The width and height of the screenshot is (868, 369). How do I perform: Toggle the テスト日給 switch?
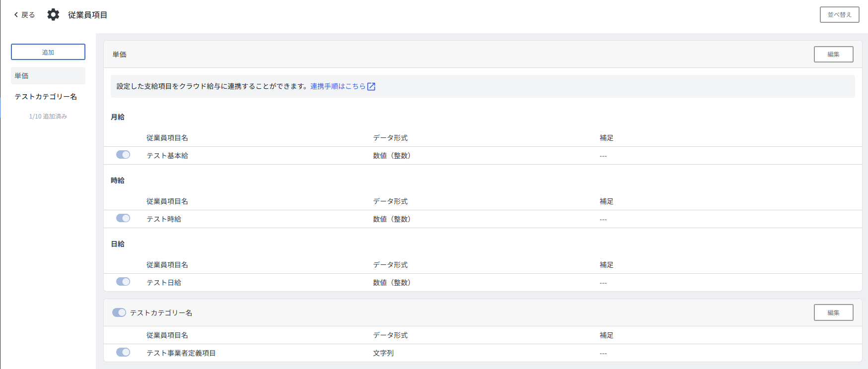coord(123,282)
